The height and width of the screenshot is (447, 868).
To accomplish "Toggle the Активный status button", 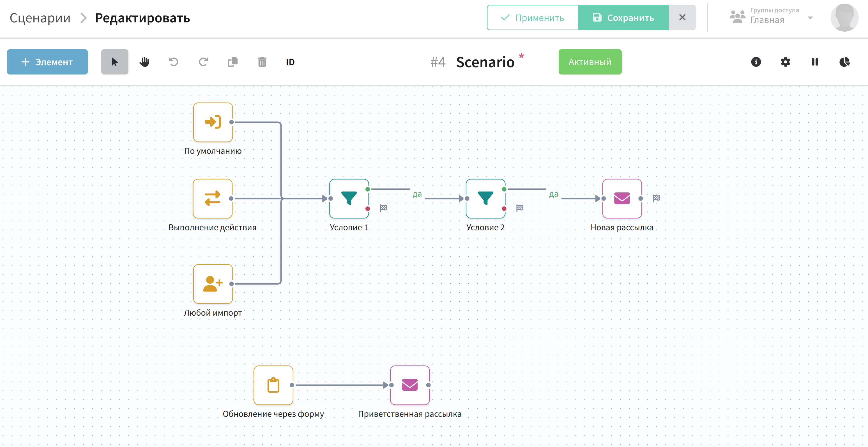I will tap(590, 62).
